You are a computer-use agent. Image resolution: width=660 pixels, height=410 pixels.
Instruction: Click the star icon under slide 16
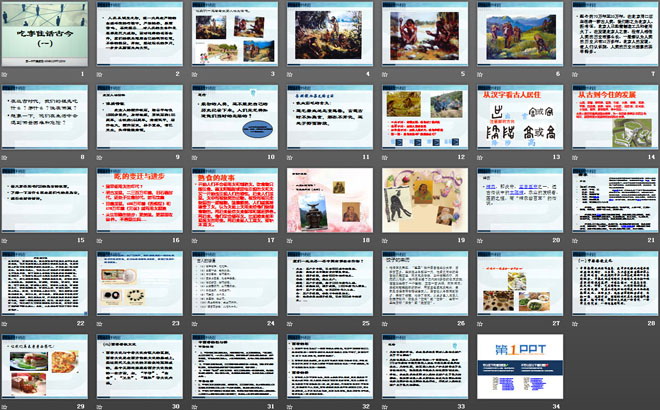point(100,241)
